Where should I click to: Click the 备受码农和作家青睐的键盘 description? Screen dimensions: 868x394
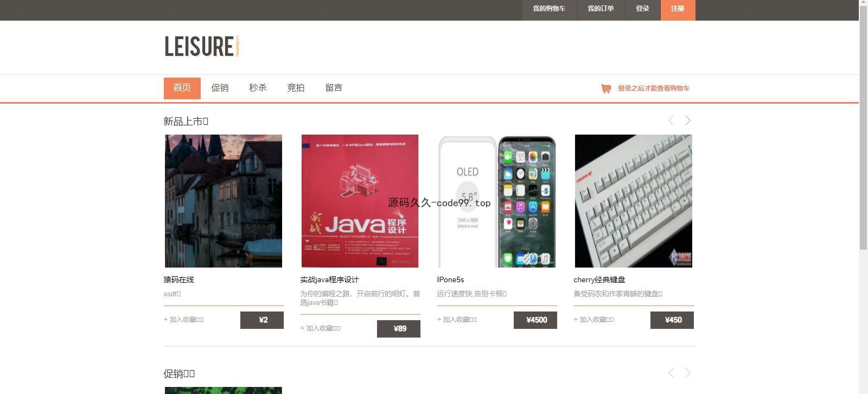click(618, 294)
